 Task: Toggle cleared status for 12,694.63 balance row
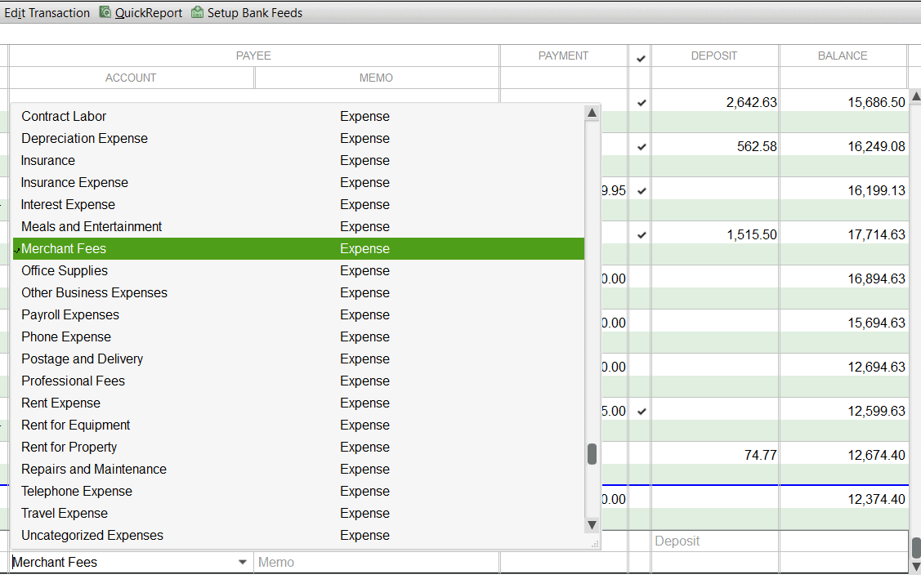[x=640, y=367]
